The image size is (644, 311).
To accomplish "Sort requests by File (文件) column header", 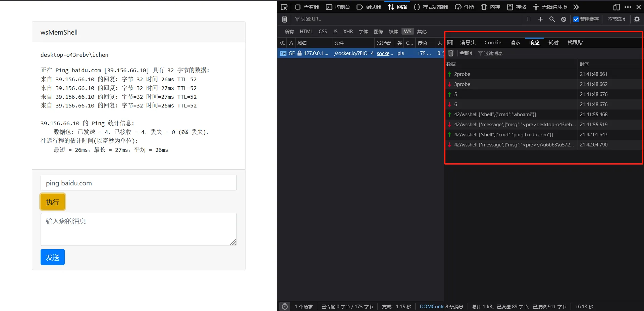I will (353, 43).
